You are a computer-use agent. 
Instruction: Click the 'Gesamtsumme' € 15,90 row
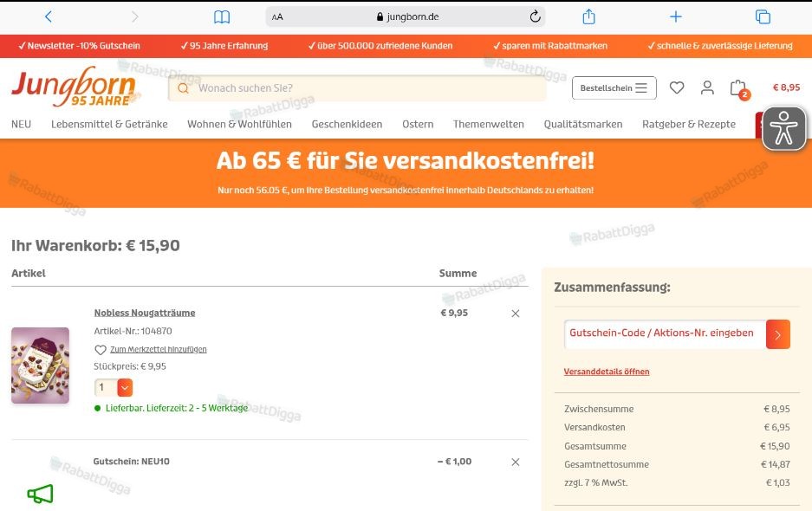point(677,446)
